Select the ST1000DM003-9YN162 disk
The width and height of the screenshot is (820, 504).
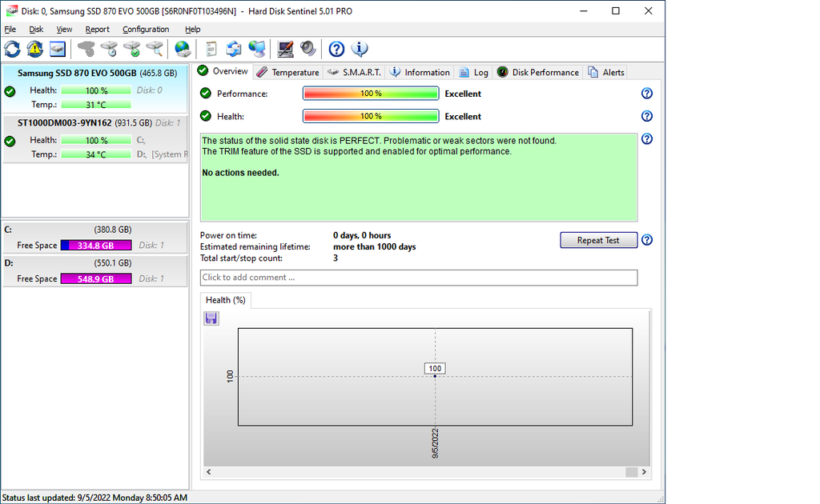point(94,139)
